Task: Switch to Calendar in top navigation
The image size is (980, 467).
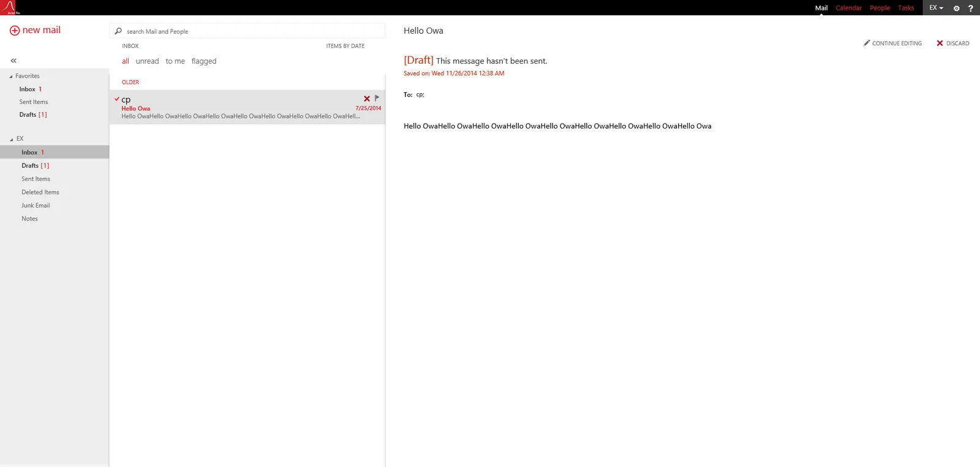Action: click(848, 8)
